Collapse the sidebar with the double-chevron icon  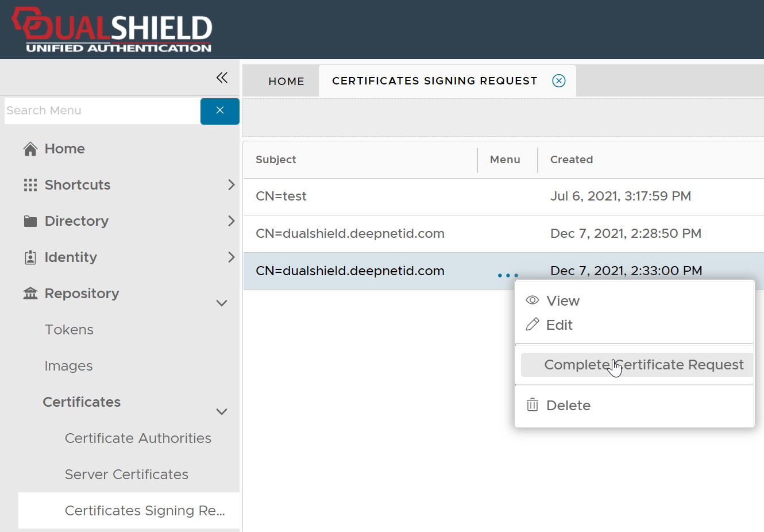(222, 78)
